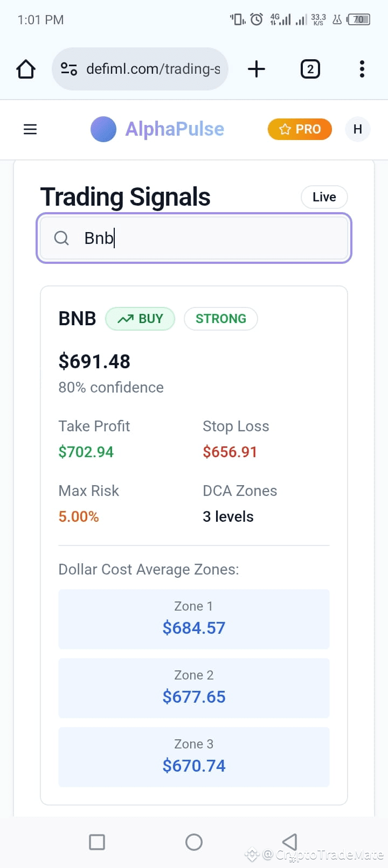Tap the Android recent apps square
The width and height of the screenshot is (388, 868).
[x=97, y=842]
